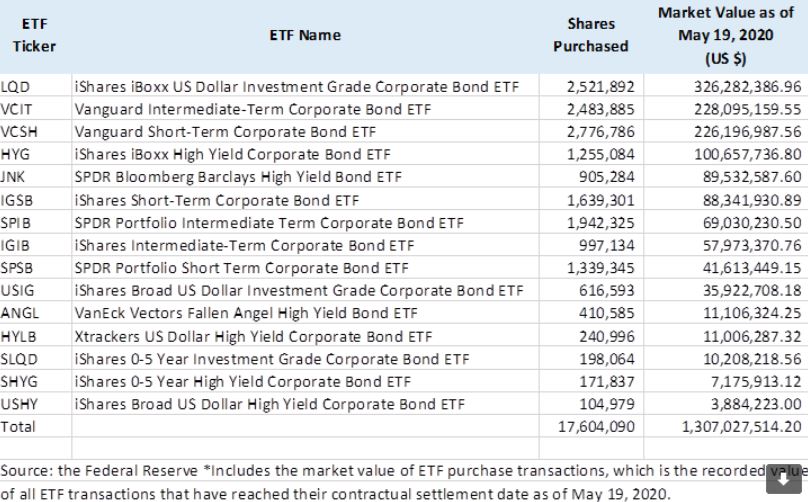Click the Shares Purchased column header
Image resolution: width=808 pixels, height=502 pixels.
point(591,35)
